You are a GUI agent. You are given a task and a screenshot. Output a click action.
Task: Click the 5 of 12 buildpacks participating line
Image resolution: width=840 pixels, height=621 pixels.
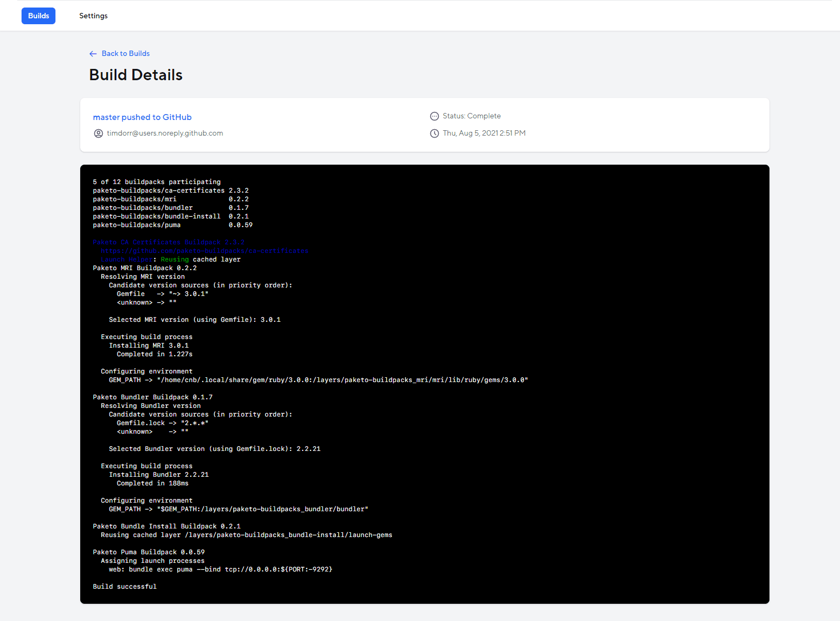coord(156,181)
